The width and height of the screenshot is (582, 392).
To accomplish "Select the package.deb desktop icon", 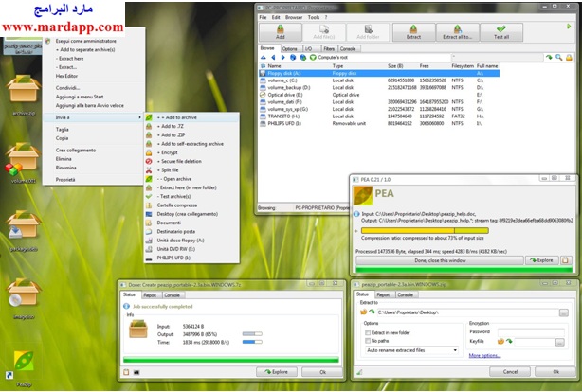I will [24, 231].
